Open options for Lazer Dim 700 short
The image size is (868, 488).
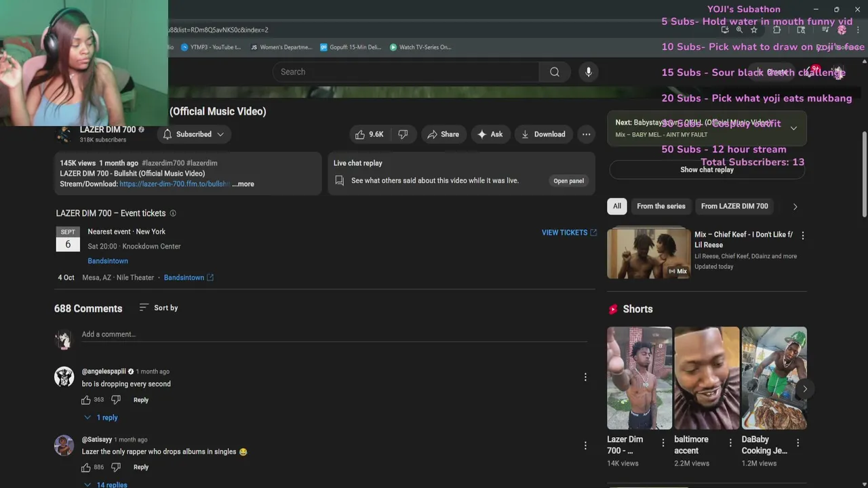click(663, 443)
